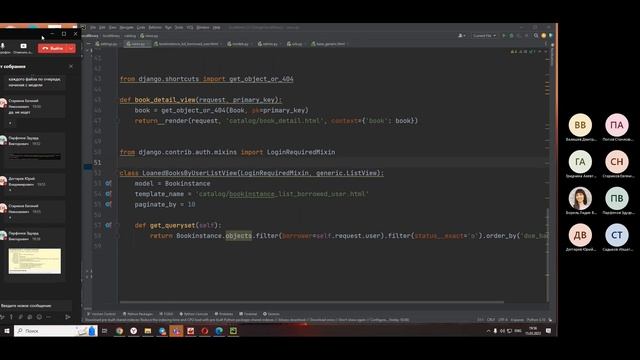Open Google Chrome from the taskbar
This screenshot has width=640, height=360.
(119, 331)
